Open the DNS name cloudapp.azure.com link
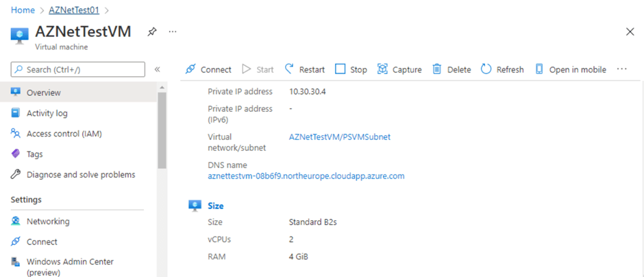Screen dimensions: 644x277 pyautogui.click(x=306, y=176)
